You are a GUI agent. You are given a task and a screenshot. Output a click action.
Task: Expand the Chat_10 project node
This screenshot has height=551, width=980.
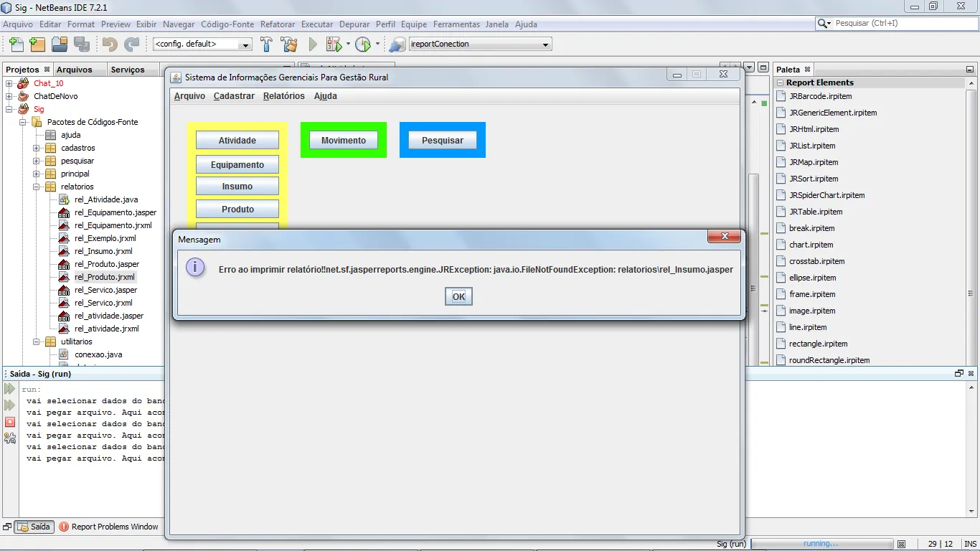point(9,83)
